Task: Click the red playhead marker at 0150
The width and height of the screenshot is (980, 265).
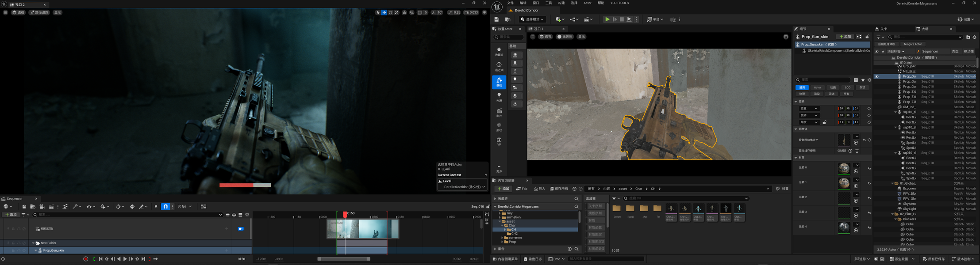Action: coord(345,214)
